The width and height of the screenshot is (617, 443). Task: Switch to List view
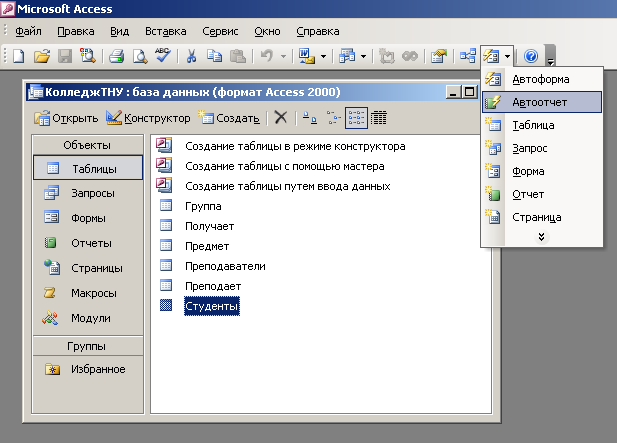356,118
